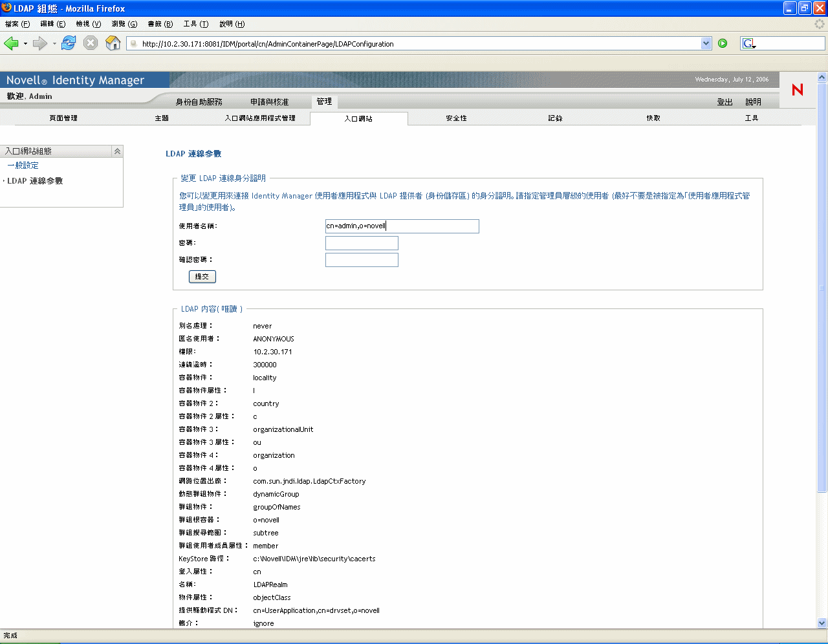Open the 入口網站應用程式管理 subtab
This screenshot has height=644, width=828.
pos(260,118)
